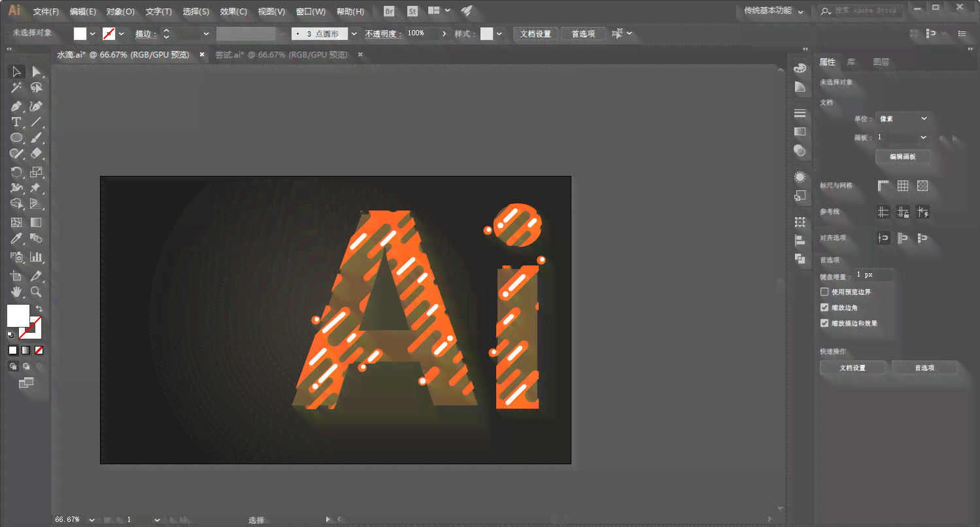Open the 对象(O) menu
The width and height of the screenshot is (980, 527).
(x=120, y=12)
